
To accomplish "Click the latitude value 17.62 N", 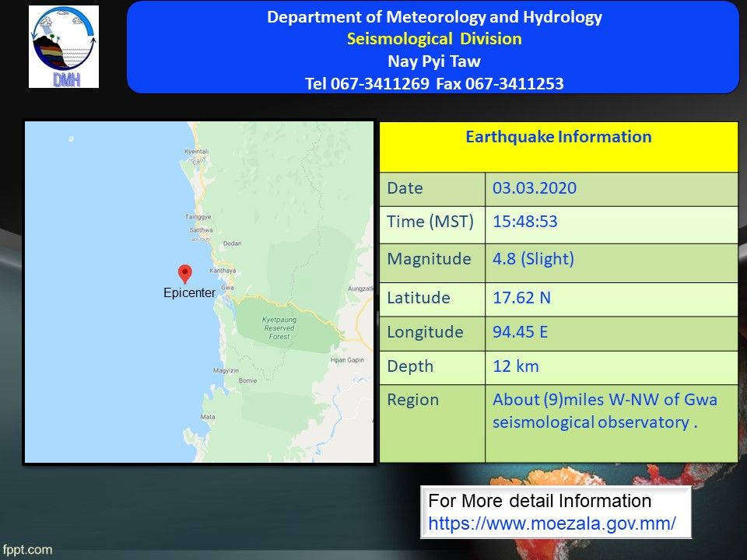I will pos(521,298).
